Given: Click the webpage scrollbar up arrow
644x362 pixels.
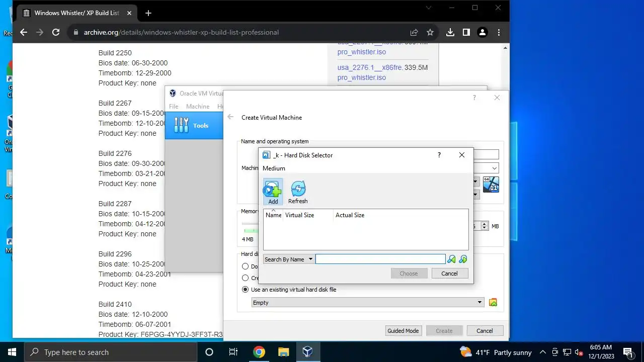Looking at the screenshot, I should coord(505,47).
